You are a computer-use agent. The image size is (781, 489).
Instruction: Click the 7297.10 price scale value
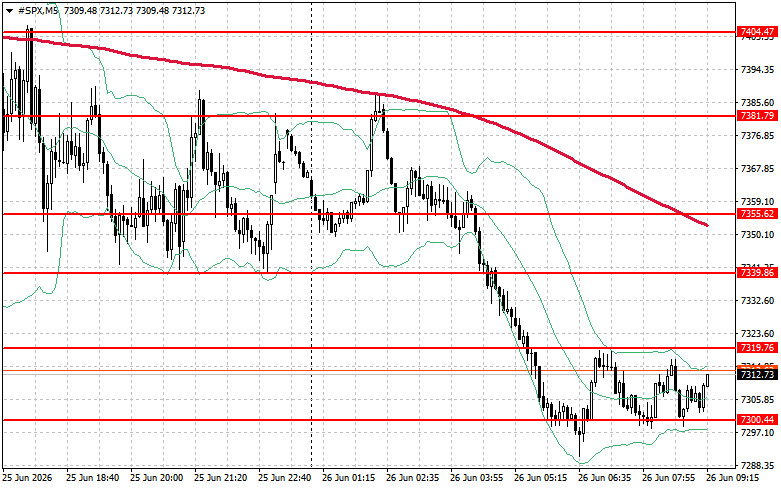pyautogui.click(x=757, y=433)
